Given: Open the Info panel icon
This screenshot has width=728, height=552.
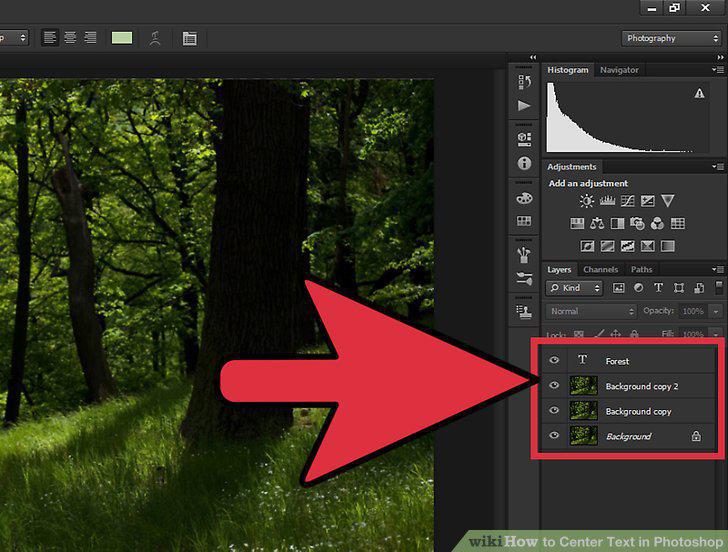Looking at the screenshot, I should click(524, 163).
